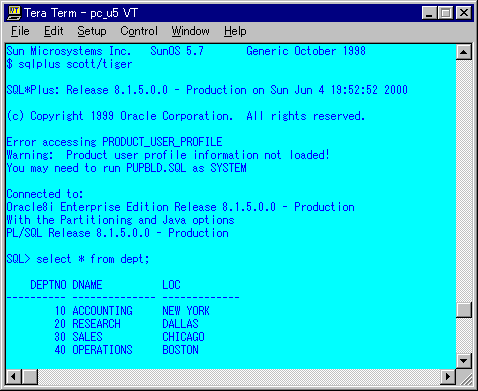The height and width of the screenshot is (391, 478).
Task: Click department number 30
Action: click(x=60, y=337)
